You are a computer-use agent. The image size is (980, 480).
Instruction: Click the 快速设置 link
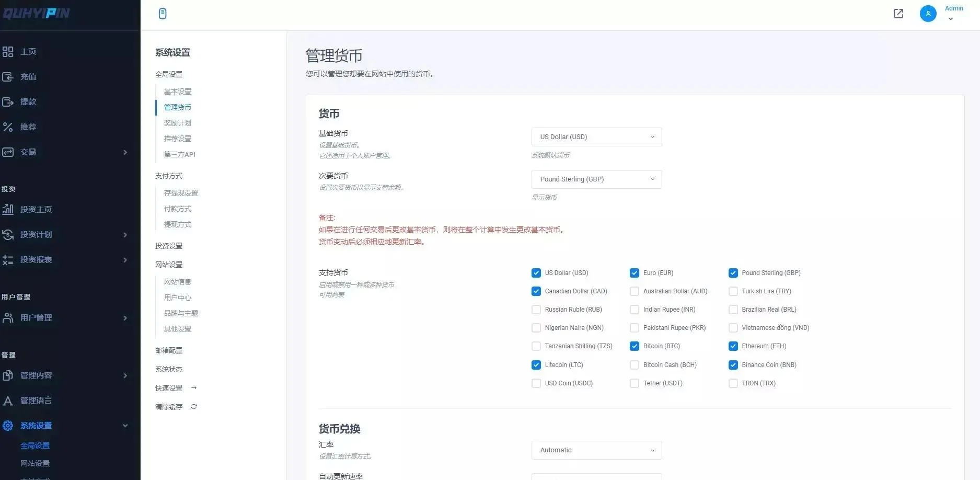tap(169, 388)
